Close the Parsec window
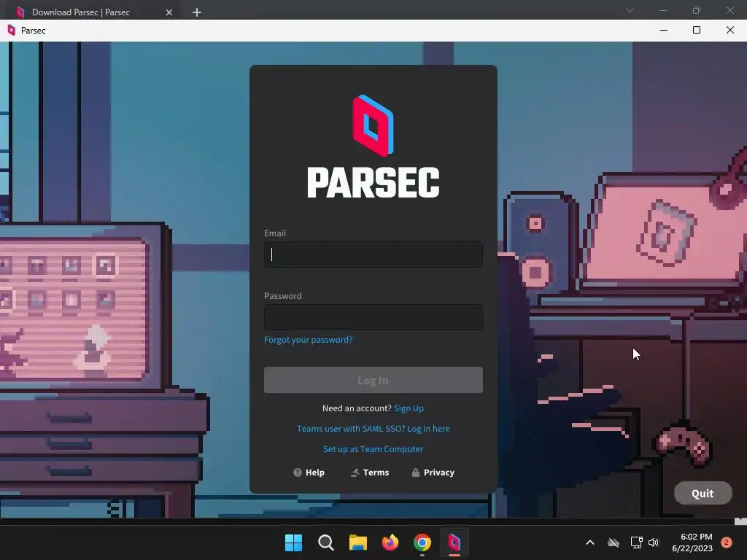The height and width of the screenshot is (560, 747). 729,31
